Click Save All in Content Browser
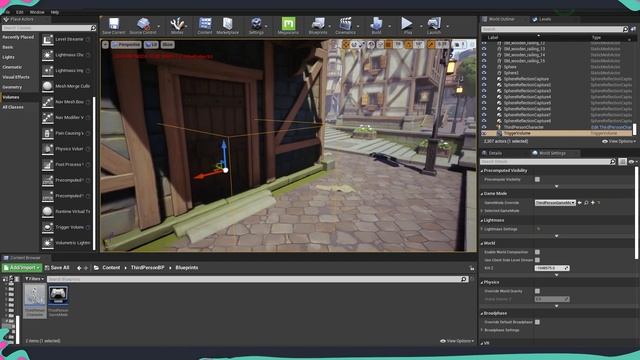This screenshot has width=640, height=360. 57,268
